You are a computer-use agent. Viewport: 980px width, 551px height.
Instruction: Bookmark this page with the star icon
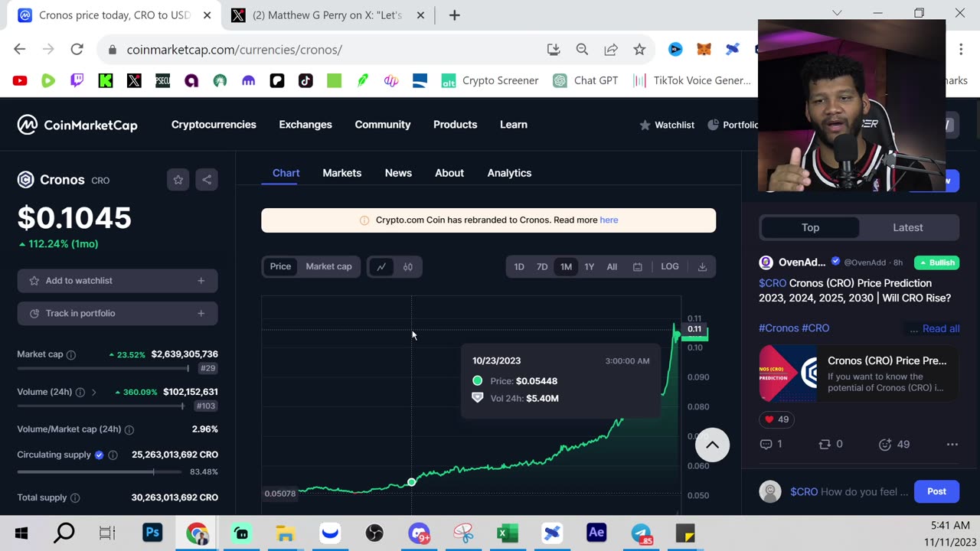click(639, 50)
